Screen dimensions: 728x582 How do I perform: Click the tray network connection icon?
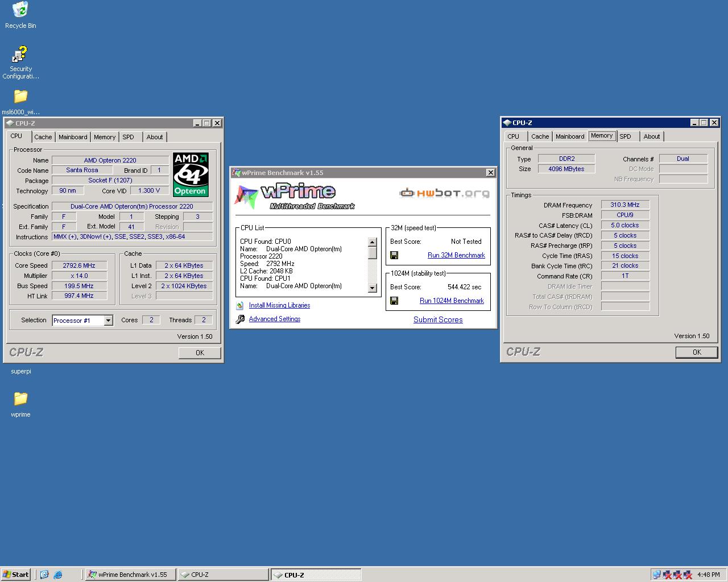coord(656,575)
